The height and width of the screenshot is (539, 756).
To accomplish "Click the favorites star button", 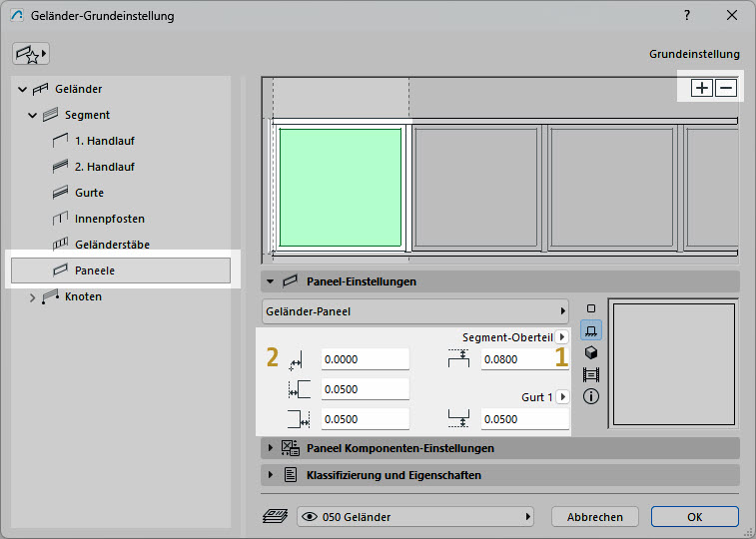I will click(x=31, y=53).
